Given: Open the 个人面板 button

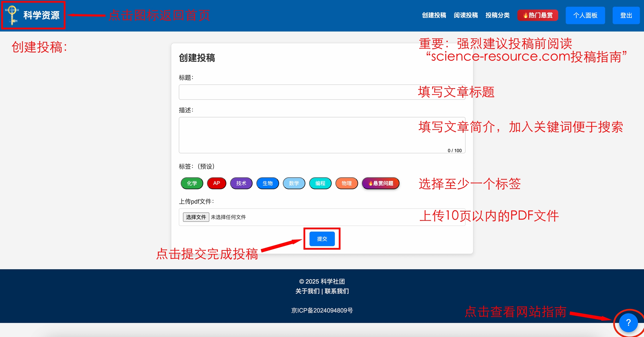Looking at the screenshot, I should (x=585, y=15).
